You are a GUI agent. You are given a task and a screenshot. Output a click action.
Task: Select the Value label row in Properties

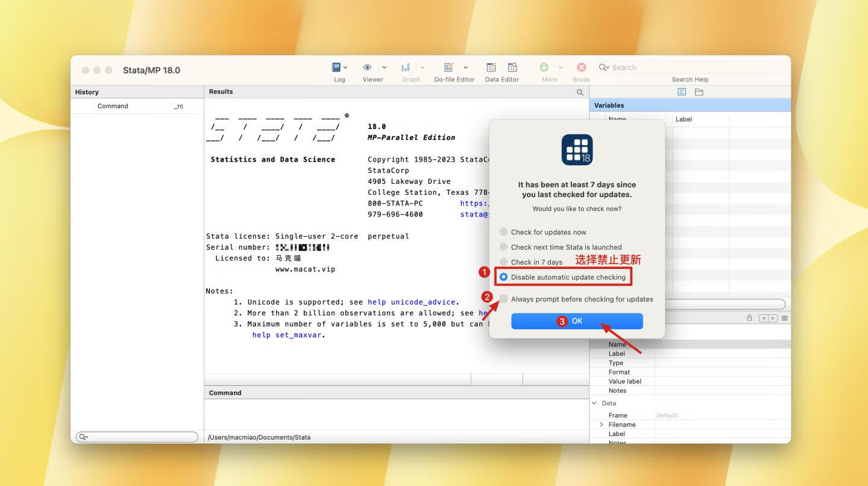(690, 381)
